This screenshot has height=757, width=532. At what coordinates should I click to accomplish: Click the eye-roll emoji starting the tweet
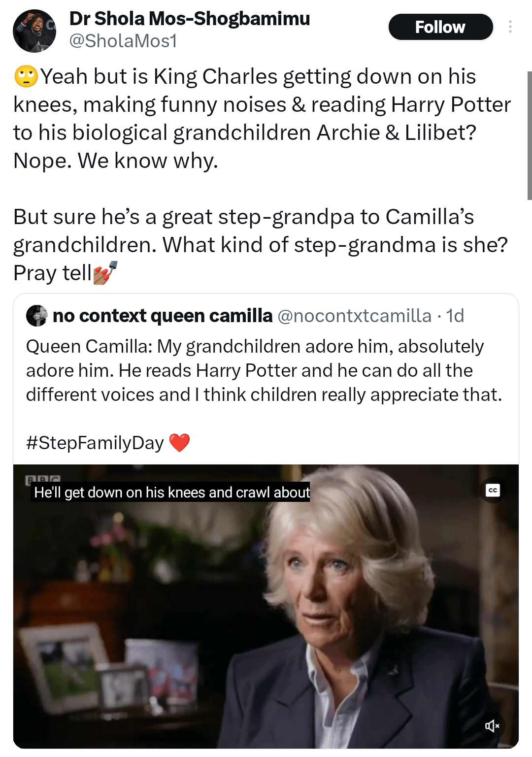tap(26, 76)
